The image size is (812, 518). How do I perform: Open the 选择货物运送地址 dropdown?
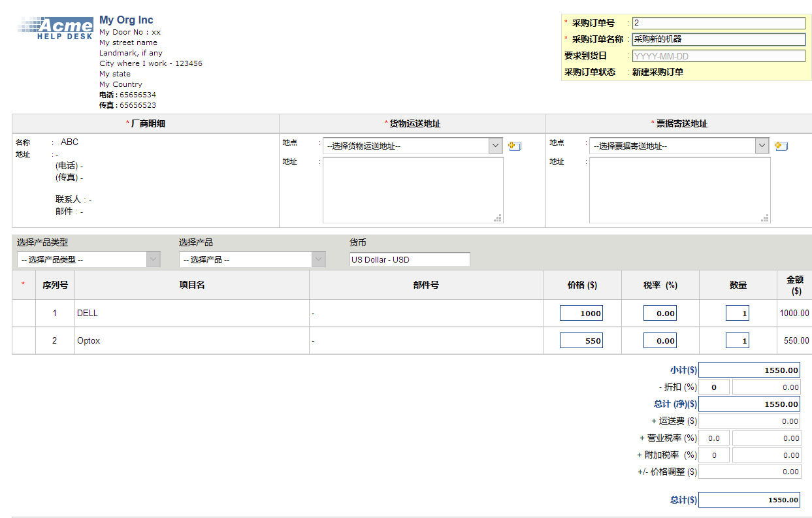pos(412,146)
